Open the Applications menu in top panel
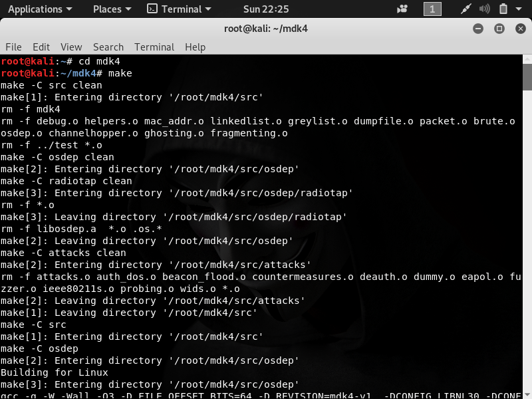This screenshot has height=399, width=532. (x=40, y=9)
